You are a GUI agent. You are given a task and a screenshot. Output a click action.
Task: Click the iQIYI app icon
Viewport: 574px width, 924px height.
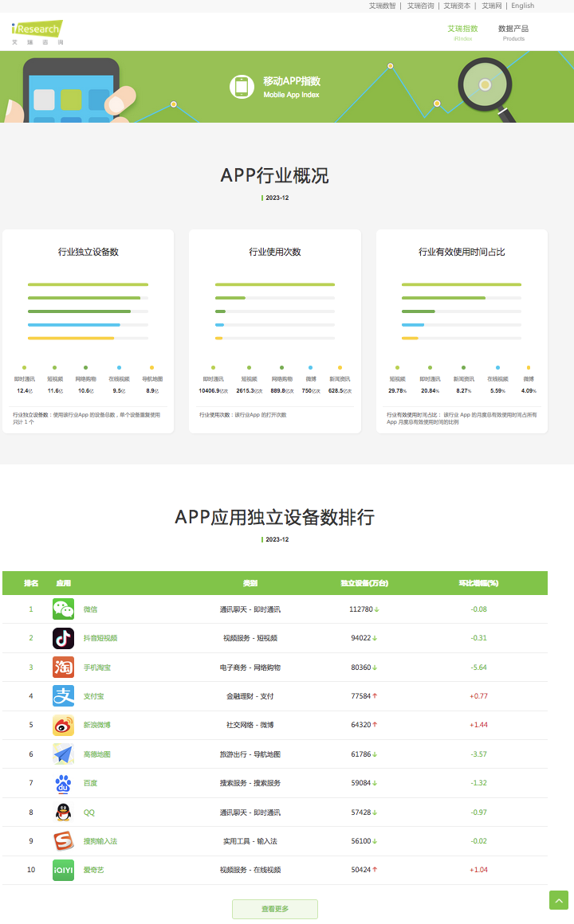coord(63,870)
